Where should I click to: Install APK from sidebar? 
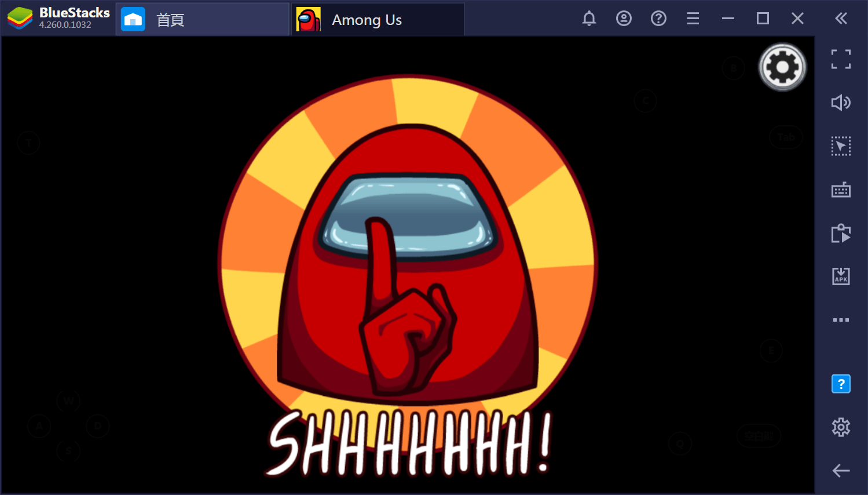click(841, 276)
